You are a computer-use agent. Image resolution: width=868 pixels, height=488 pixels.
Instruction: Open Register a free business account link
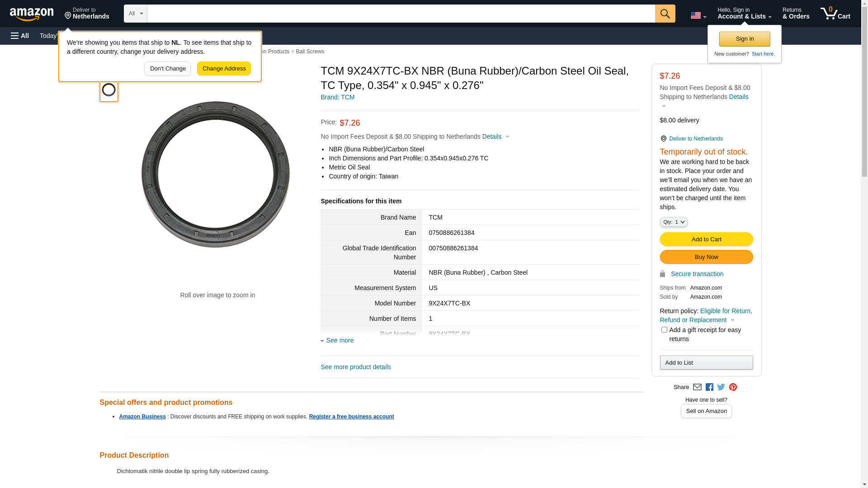351,417
